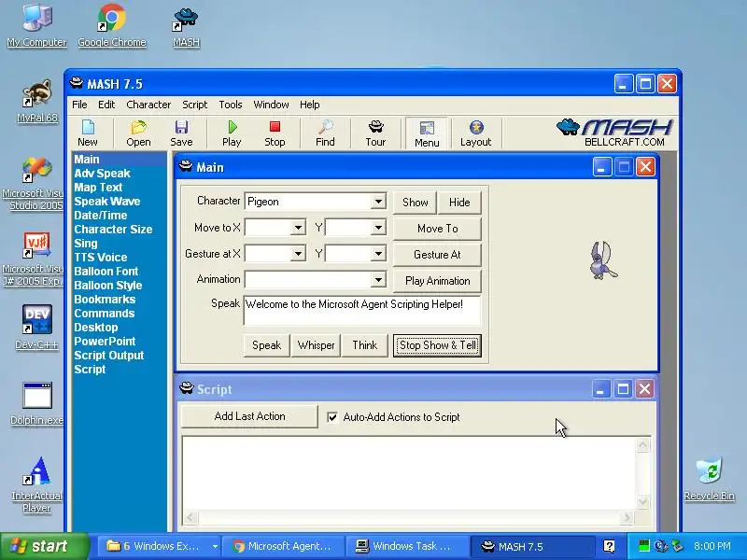This screenshot has width=747, height=560.
Task: Open the Recycle Bin
Action: coord(709,479)
